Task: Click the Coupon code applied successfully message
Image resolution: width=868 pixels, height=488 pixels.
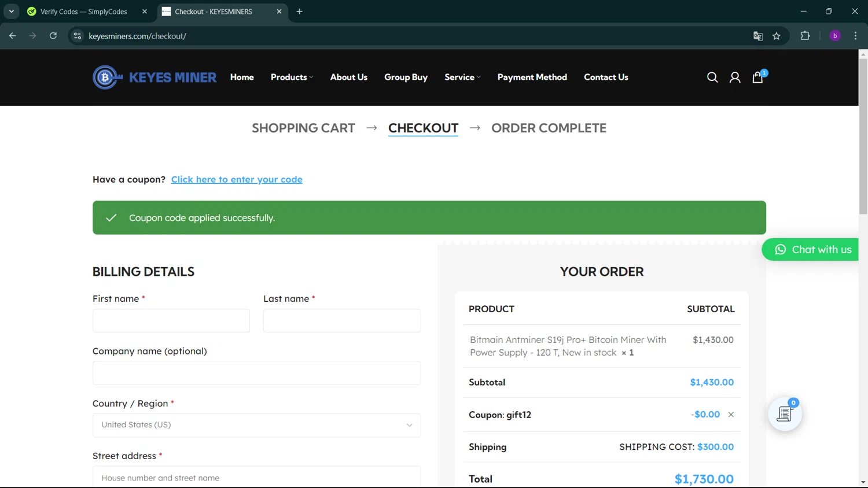Action: [202, 218]
